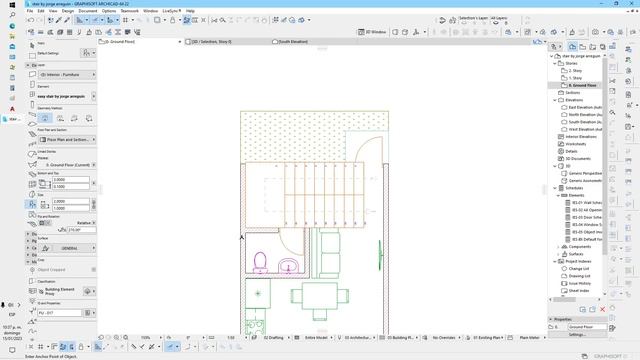Select the Door tool in the toolbox
This screenshot has height=360, width=640.
[32, 84]
